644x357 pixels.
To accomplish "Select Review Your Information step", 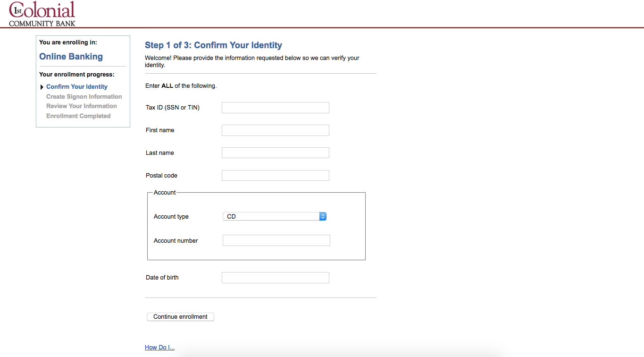I will tap(82, 106).
